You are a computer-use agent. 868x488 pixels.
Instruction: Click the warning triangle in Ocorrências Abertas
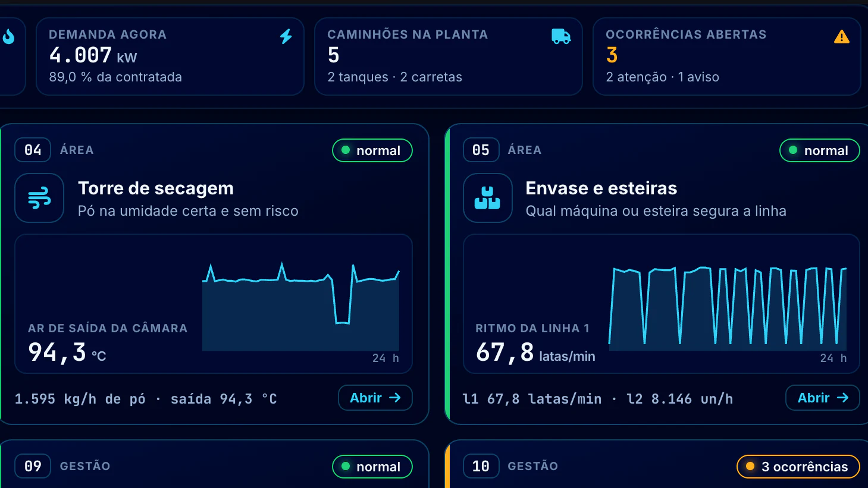pos(842,37)
